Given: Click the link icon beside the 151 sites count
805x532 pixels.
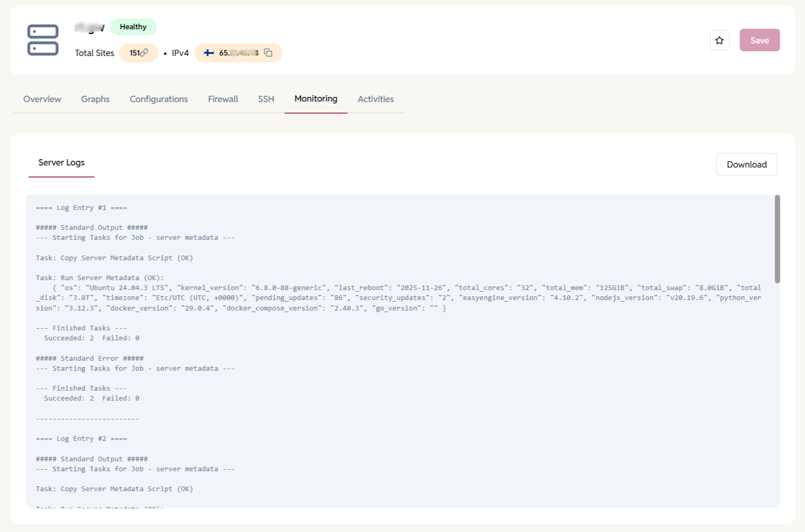Looking at the screenshot, I should tap(144, 52).
